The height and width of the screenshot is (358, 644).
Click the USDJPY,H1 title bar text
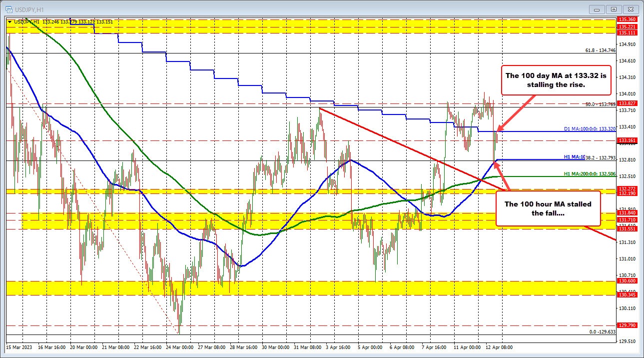(x=30, y=8)
